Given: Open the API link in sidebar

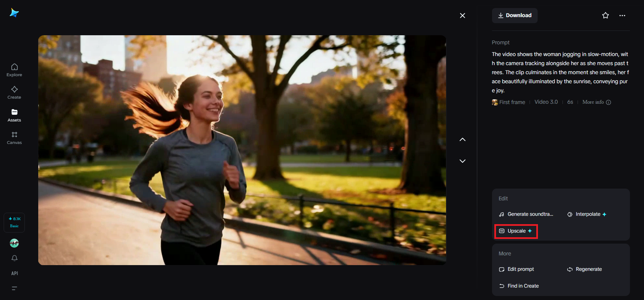Looking at the screenshot, I should (x=14, y=273).
